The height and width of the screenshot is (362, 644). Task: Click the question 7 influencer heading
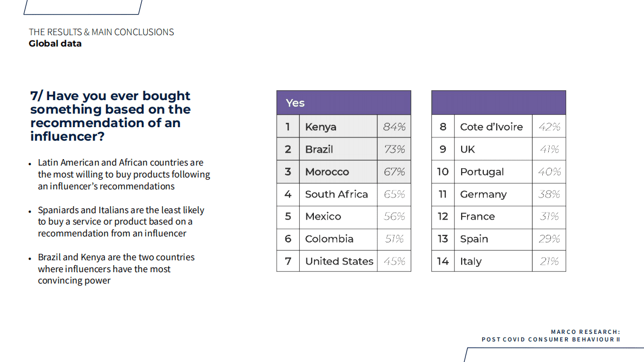[110, 116]
